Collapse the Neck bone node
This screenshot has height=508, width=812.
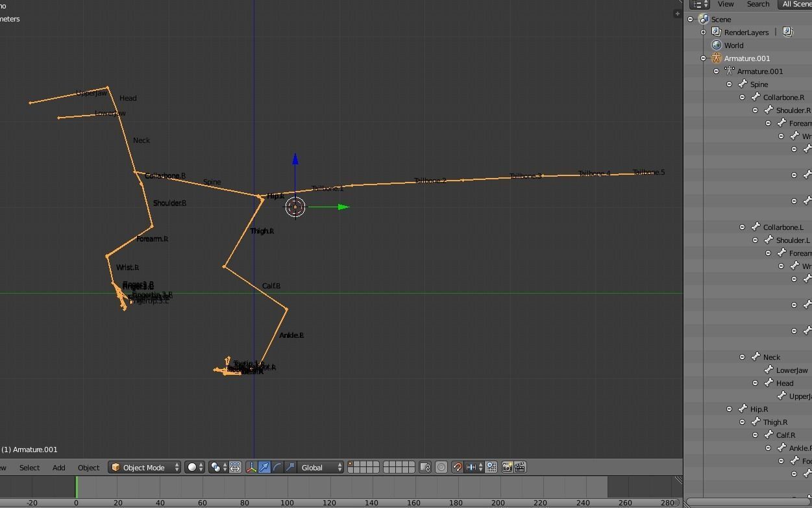(742, 357)
